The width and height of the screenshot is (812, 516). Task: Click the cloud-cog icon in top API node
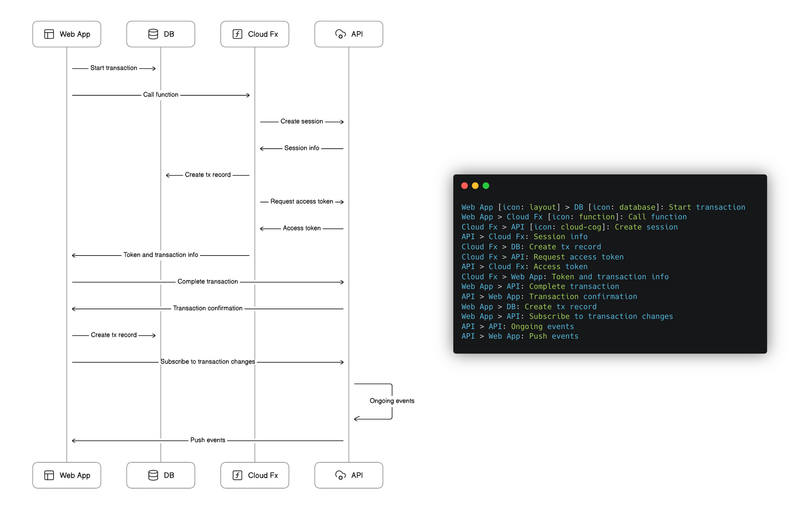pos(340,34)
